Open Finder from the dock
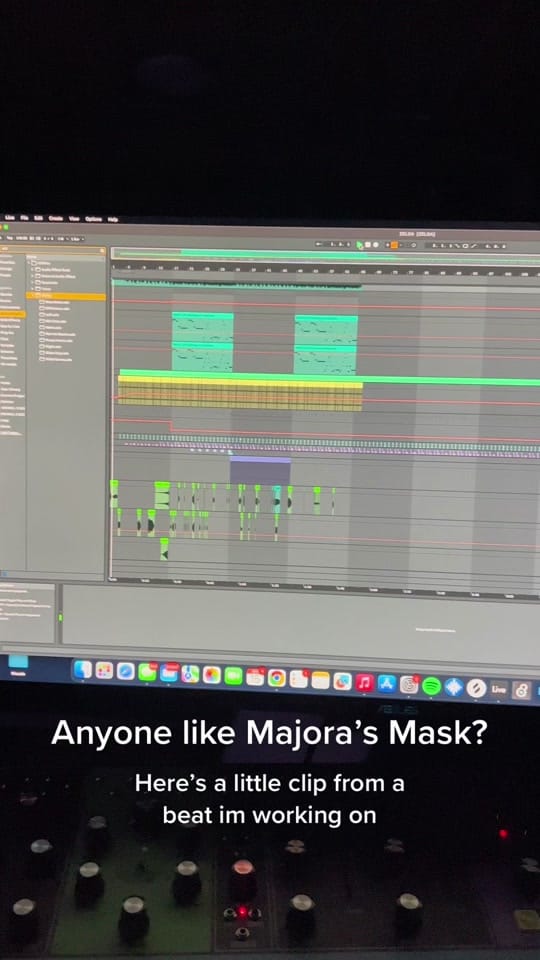Viewport: 540px width, 960px height. 83,670
